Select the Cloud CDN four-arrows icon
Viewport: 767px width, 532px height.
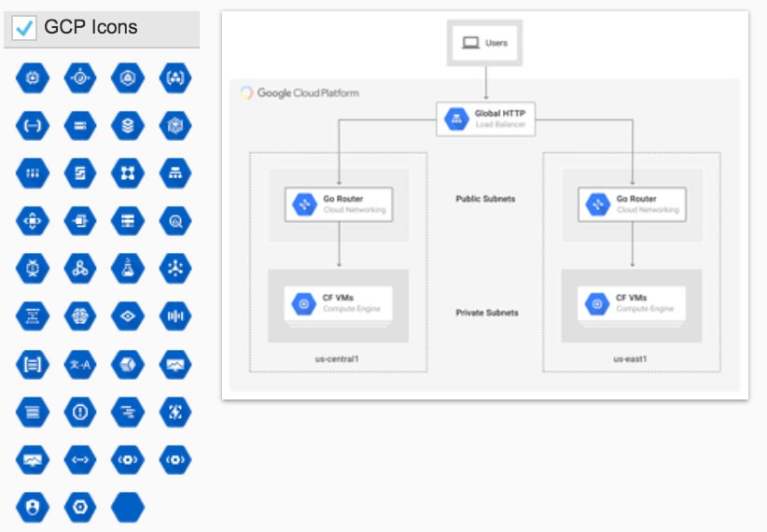pyautogui.click(x=33, y=221)
